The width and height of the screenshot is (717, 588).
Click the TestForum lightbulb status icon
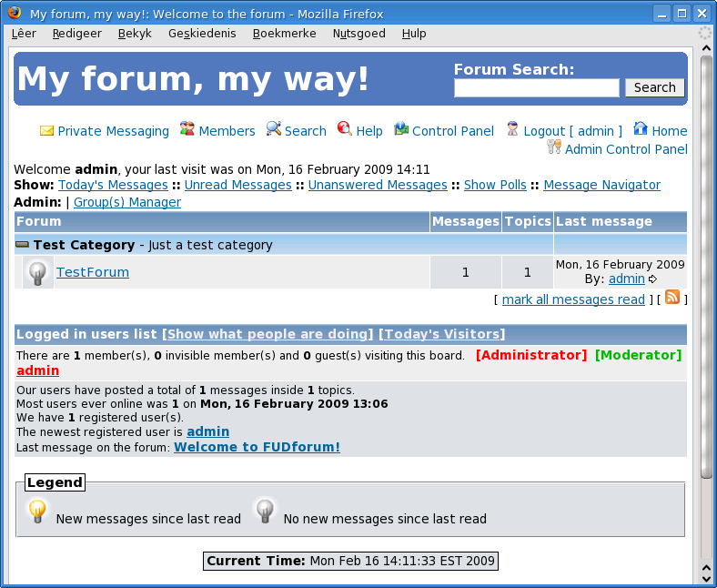[x=37, y=272]
